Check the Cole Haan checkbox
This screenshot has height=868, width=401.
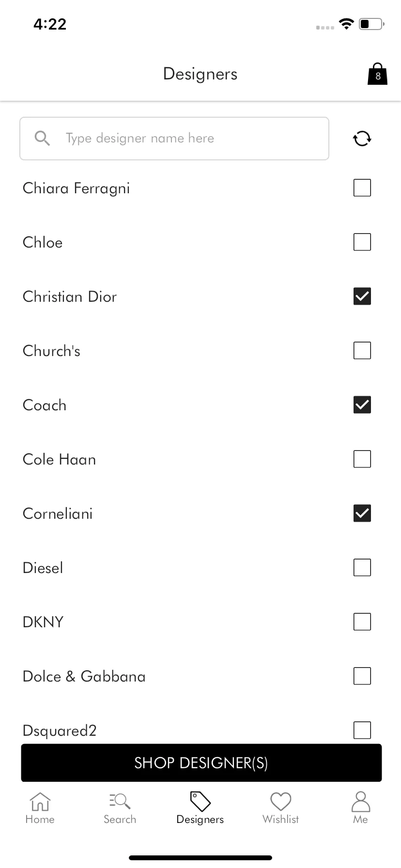[362, 459]
